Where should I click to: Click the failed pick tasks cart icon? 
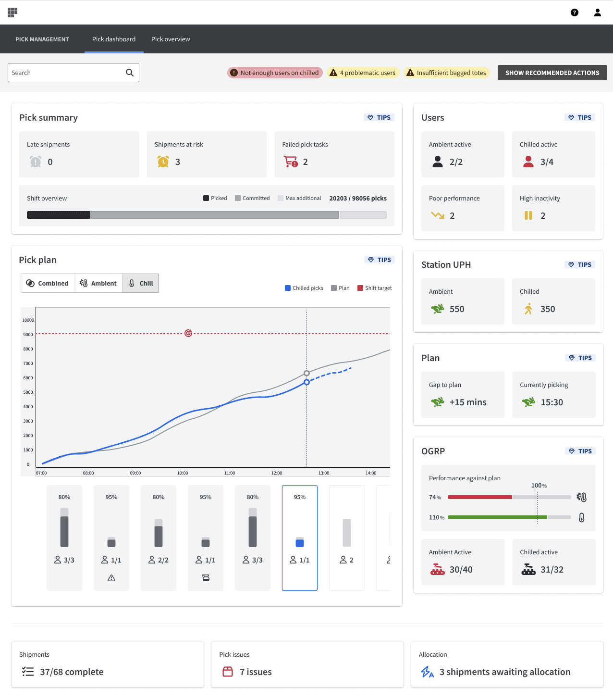(x=291, y=162)
